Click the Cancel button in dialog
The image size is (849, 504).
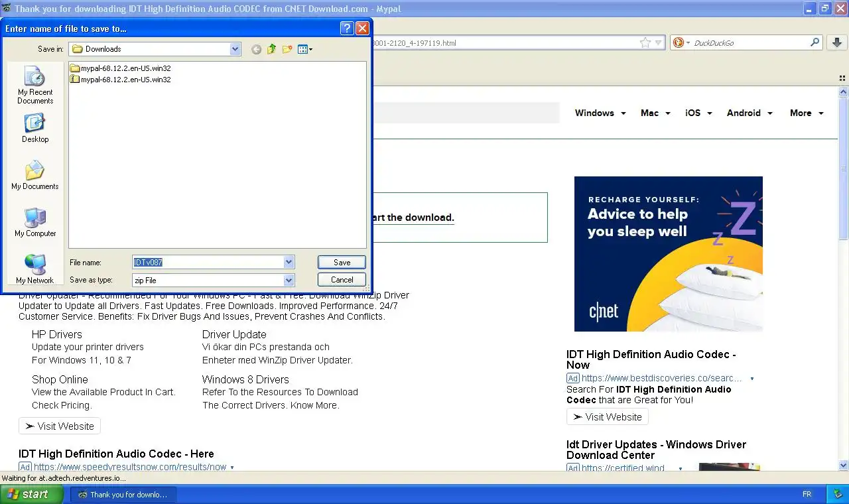tap(342, 280)
